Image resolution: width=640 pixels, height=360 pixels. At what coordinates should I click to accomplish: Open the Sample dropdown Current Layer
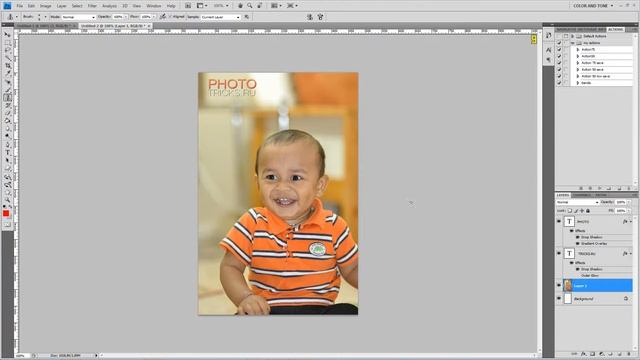(x=220, y=17)
